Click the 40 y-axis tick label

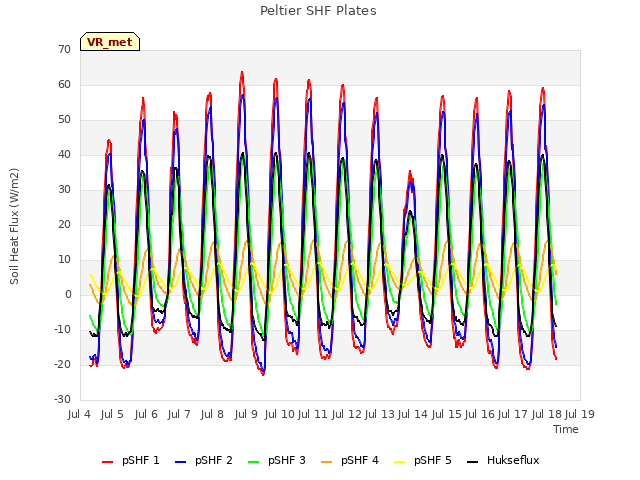pyautogui.click(x=64, y=154)
